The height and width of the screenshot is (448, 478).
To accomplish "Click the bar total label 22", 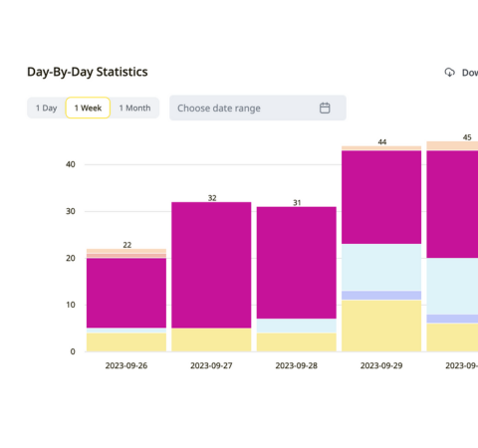I will coord(127,245).
